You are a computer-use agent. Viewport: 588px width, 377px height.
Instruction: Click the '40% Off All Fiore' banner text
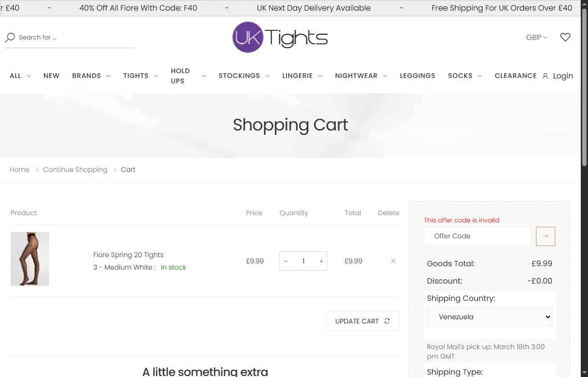(138, 8)
